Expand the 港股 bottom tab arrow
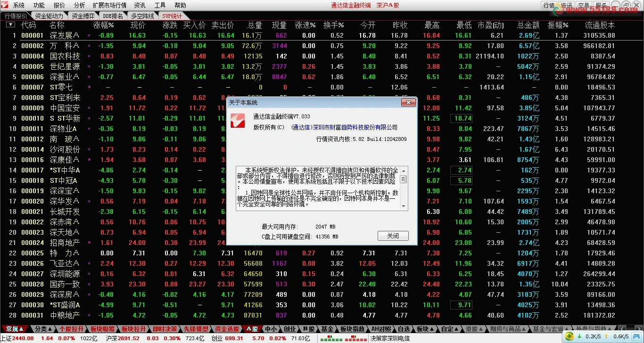 click(481, 329)
